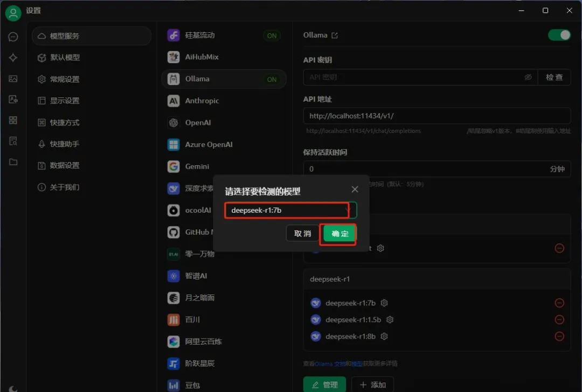
Task: Open the blue 模型 link in footer text
Action: [x=357, y=364]
